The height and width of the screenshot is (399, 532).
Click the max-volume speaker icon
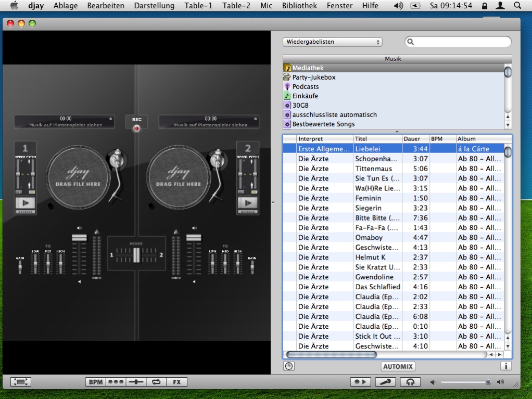tap(500, 382)
